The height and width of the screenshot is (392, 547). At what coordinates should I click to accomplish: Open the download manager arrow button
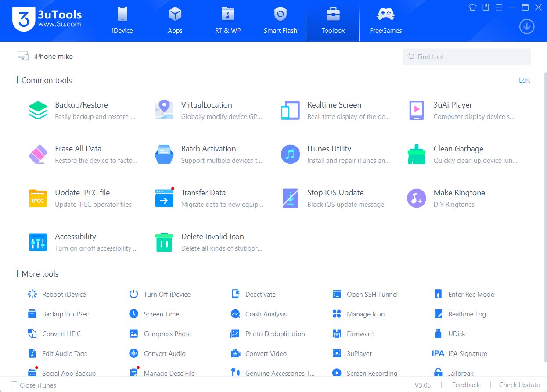pos(526,27)
